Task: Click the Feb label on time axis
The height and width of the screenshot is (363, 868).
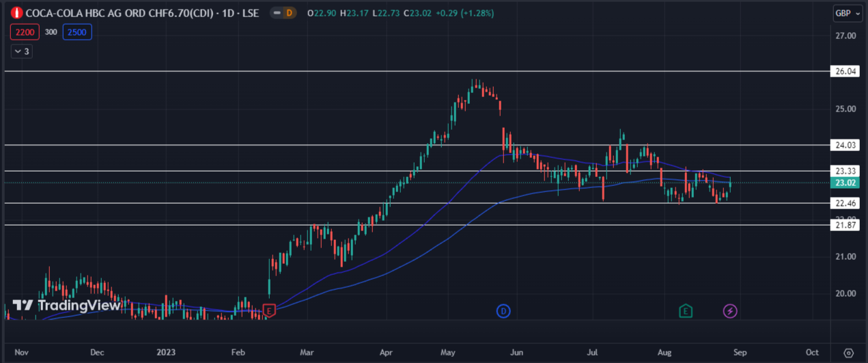Action: tap(238, 353)
